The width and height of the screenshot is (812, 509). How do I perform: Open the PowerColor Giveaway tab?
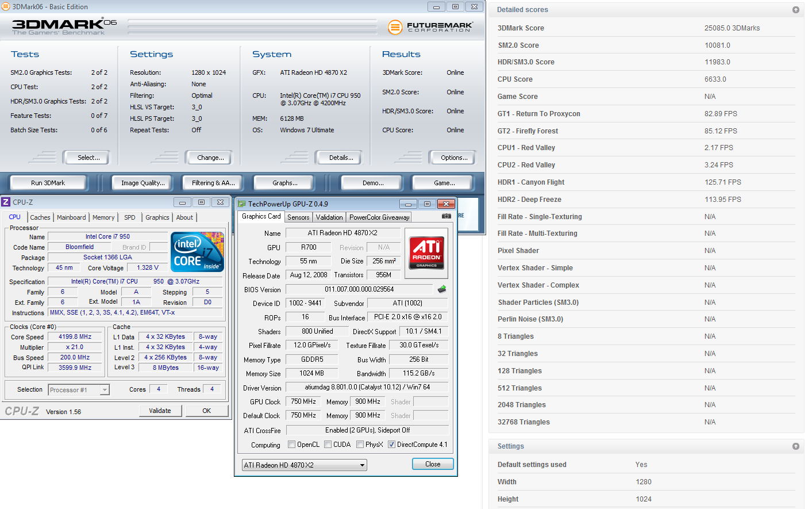coord(379,217)
